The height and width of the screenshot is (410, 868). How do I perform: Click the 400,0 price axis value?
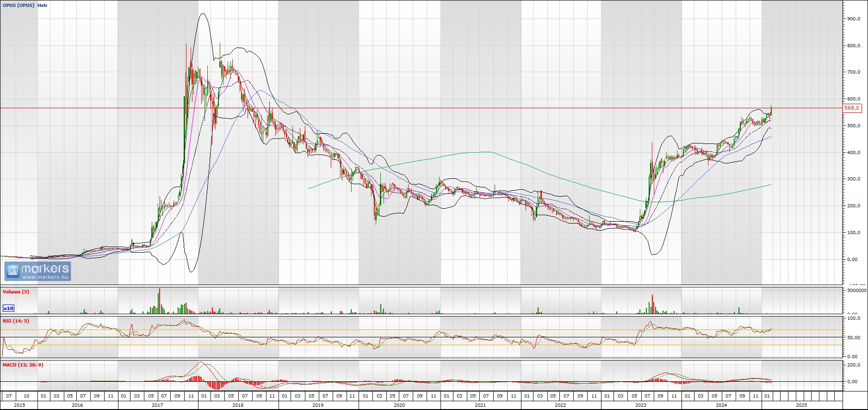[x=854, y=153]
